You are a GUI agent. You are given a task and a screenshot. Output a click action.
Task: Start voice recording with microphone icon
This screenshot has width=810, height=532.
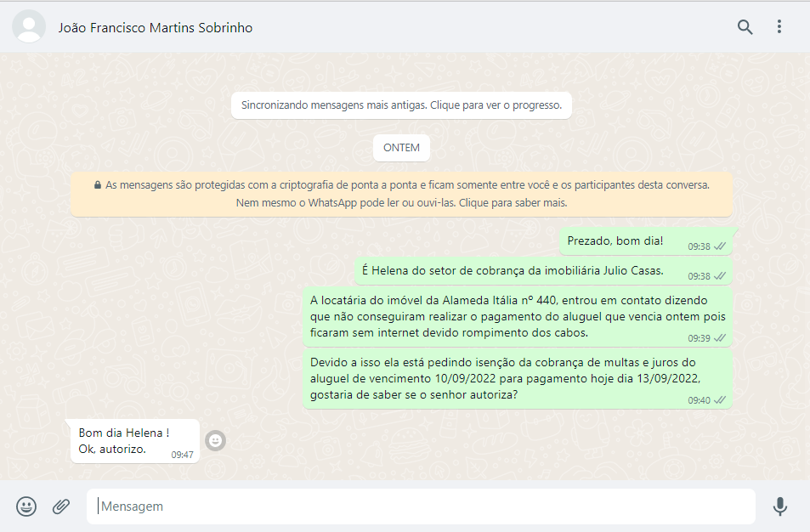779,507
